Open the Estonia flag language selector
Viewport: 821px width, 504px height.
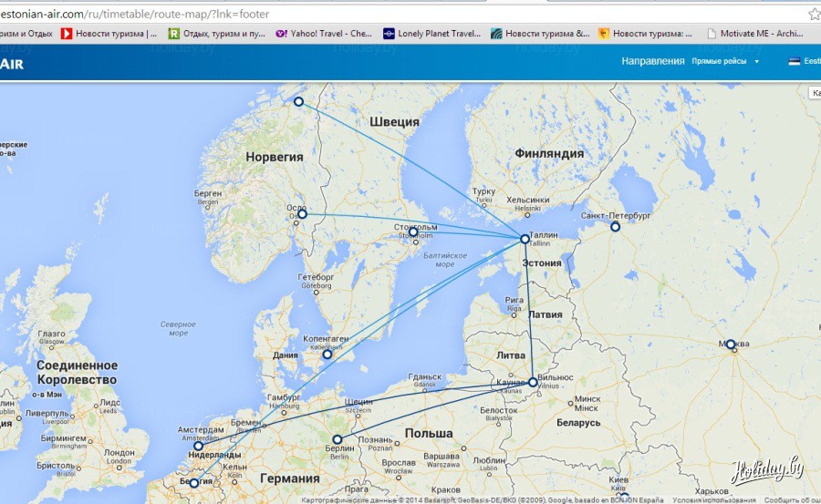(794, 61)
